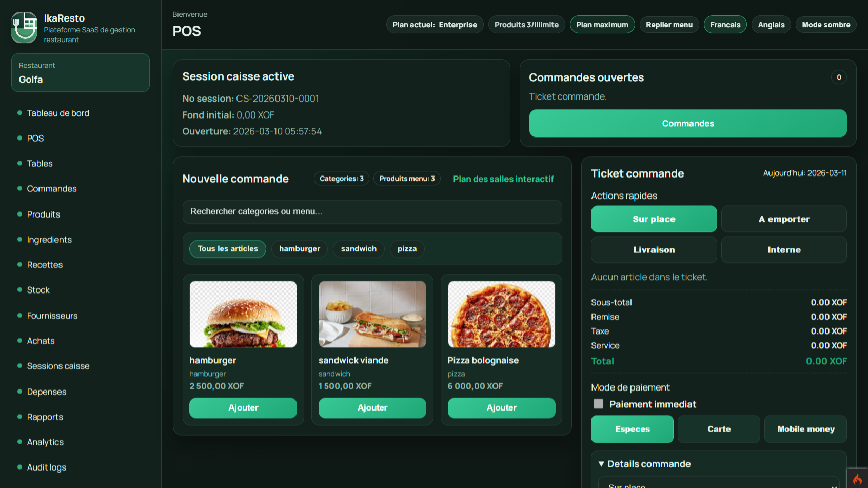Open Sessions caisse in the sidebar

(58, 366)
